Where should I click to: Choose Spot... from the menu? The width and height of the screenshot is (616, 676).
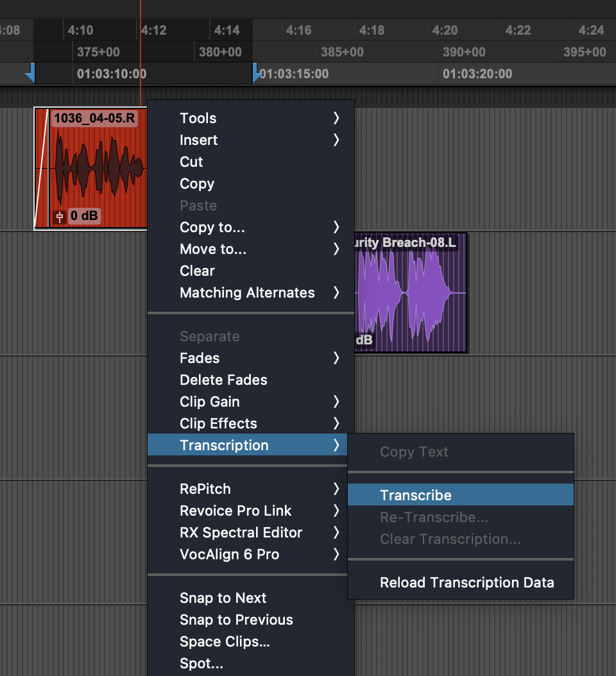[x=251, y=664]
